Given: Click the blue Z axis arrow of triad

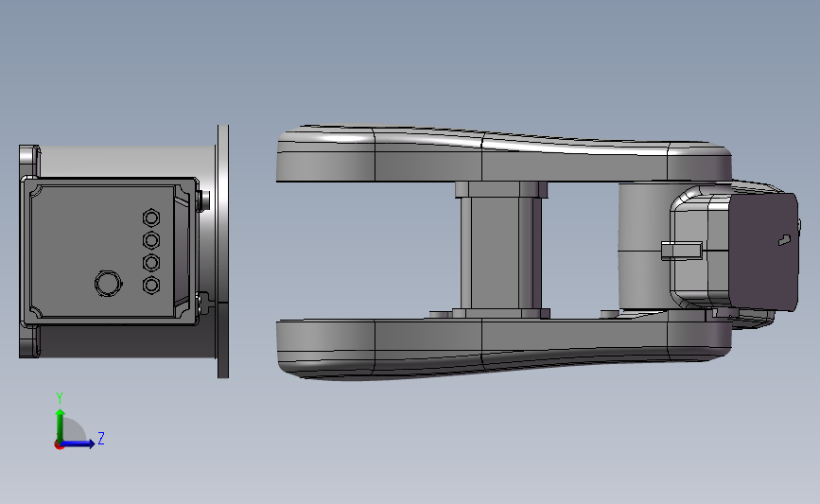Looking at the screenshot, I should 78,443.
